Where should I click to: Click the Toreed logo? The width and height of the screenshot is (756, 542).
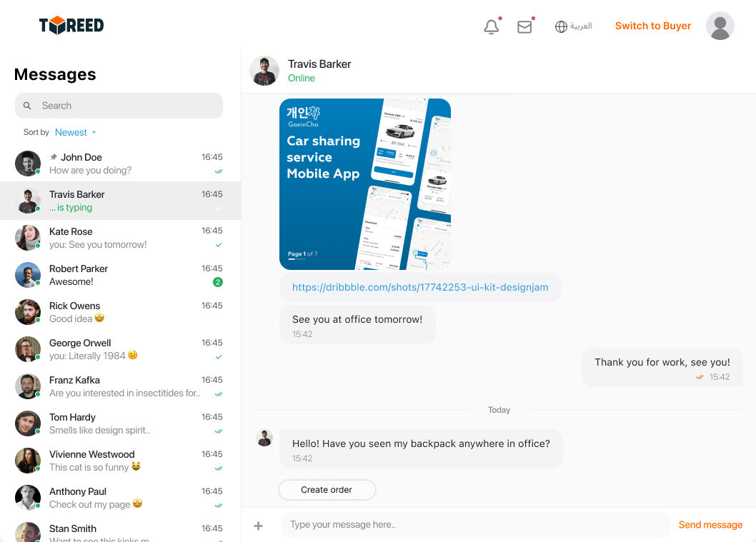tap(71, 25)
